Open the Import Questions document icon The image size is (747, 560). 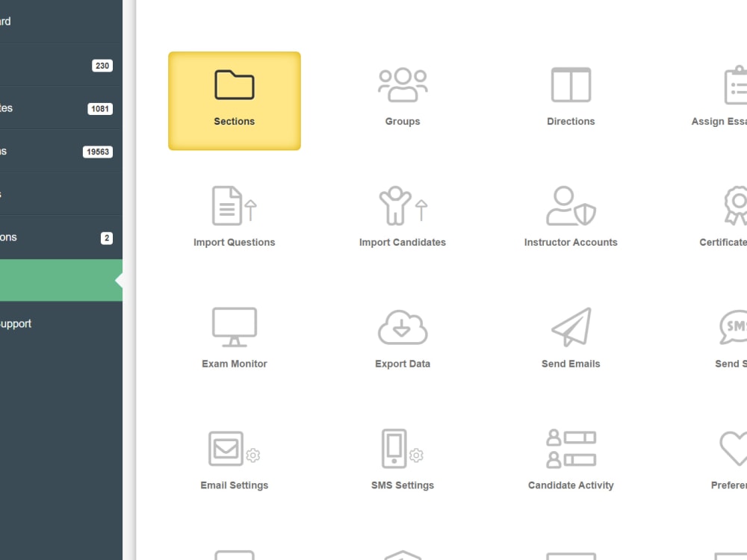234,206
